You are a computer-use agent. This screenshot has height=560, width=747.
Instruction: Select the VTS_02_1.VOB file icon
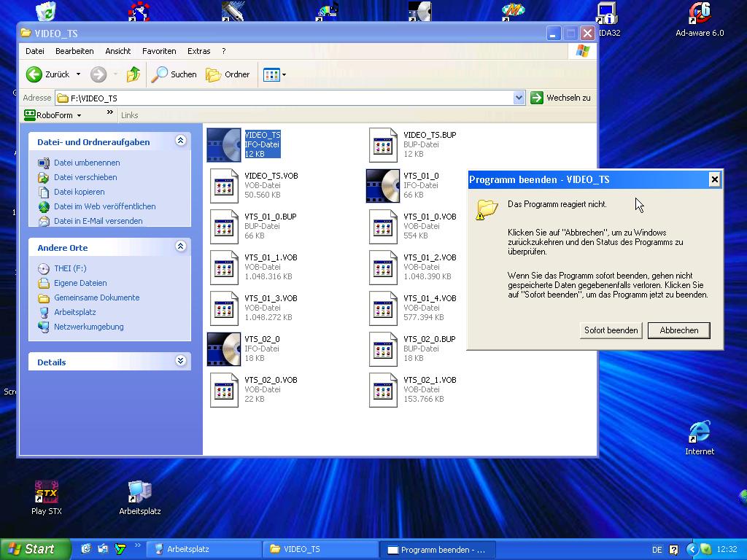coord(383,390)
